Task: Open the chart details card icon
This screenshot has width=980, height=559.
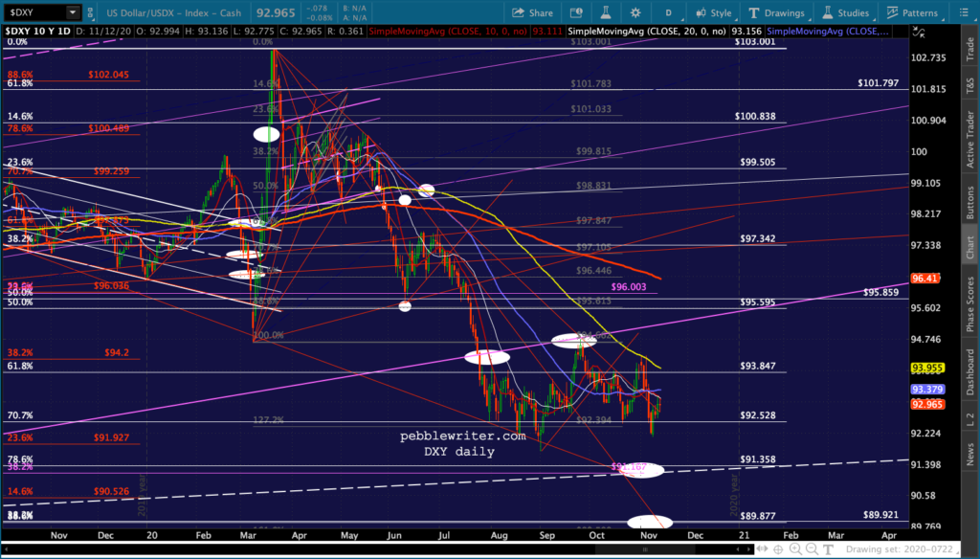Action: pos(575,12)
